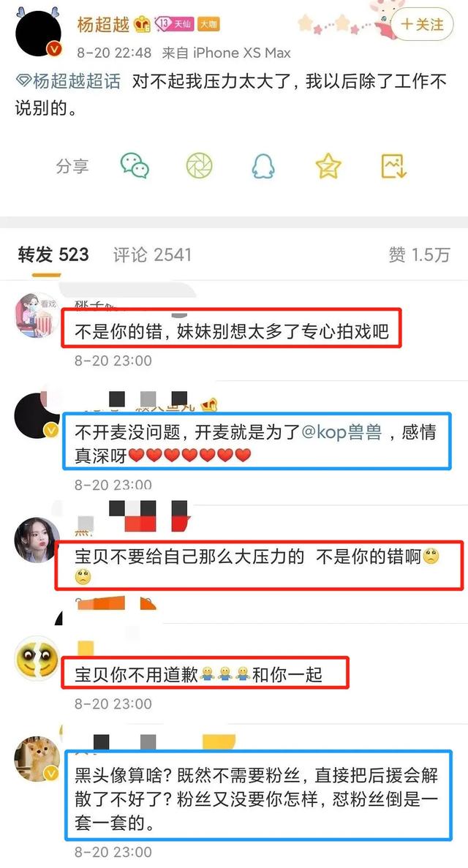Share to WeChat Moments shutter icon
Viewport: 468px width, 868px height.
(x=200, y=165)
